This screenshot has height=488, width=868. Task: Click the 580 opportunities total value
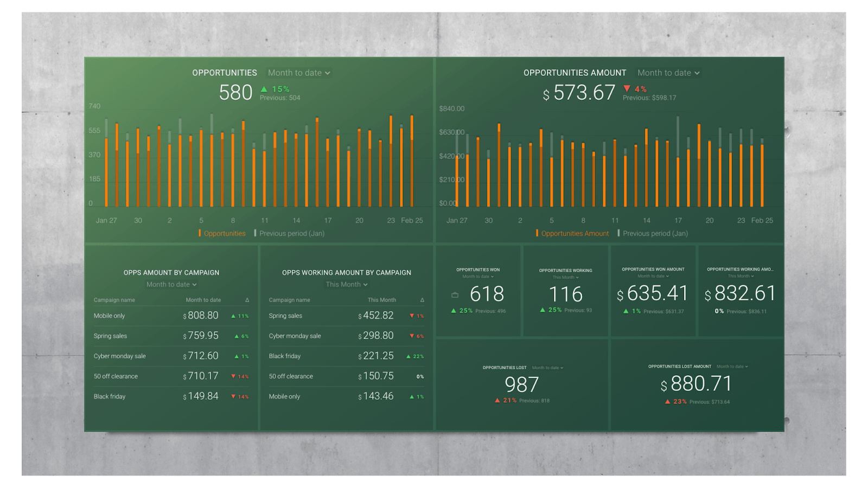tap(236, 93)
